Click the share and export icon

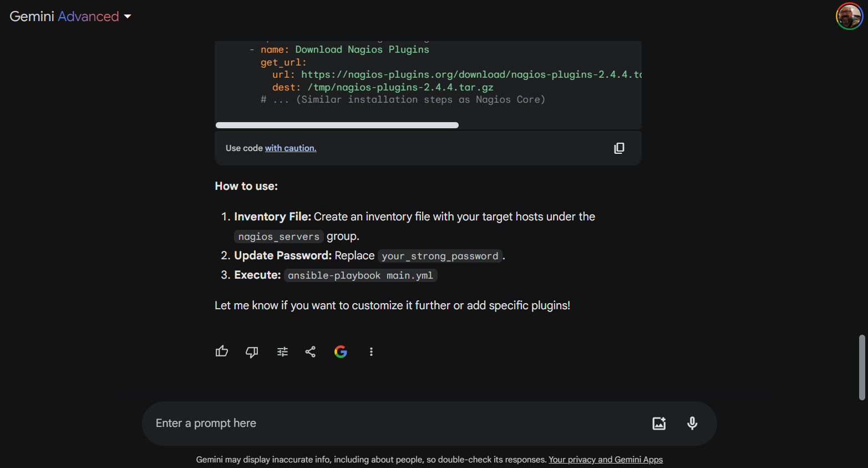click(311, 351)
